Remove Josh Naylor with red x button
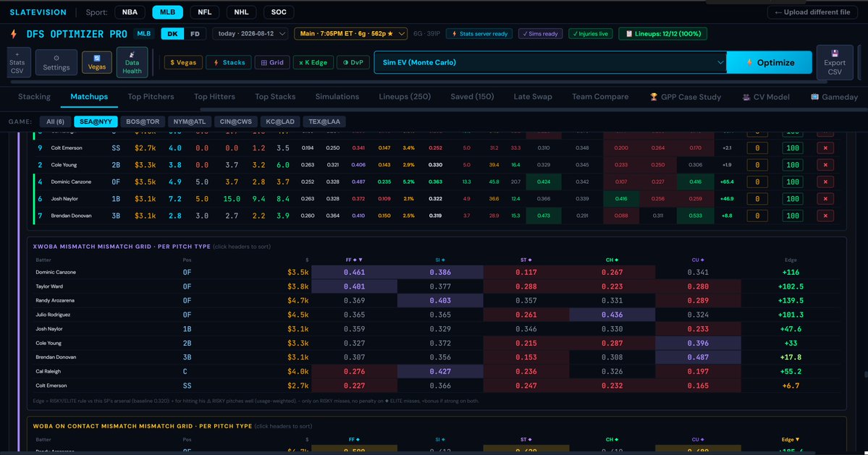The height and width of the screenshot is (455, 868). coord(825,198)
